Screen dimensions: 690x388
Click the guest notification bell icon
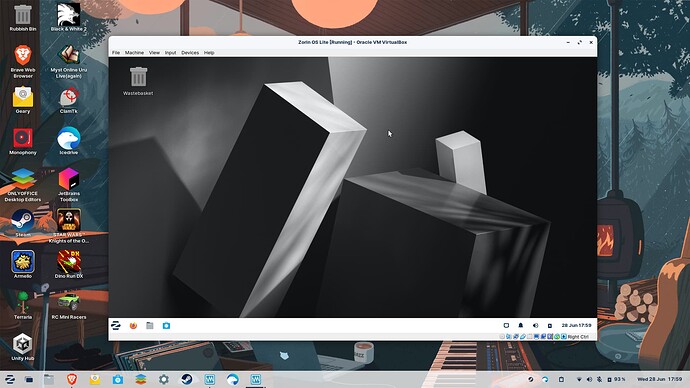point(521,326)
